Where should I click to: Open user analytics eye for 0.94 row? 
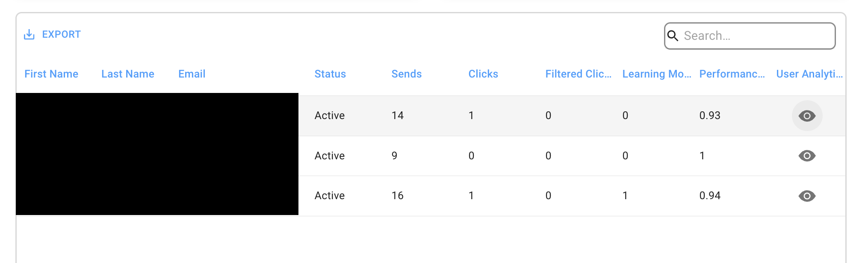807,196
